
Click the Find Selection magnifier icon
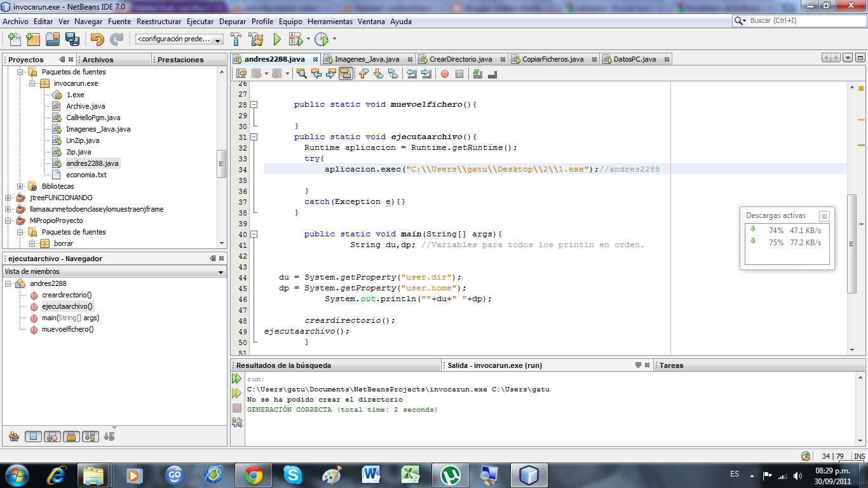tap(302, 74)
